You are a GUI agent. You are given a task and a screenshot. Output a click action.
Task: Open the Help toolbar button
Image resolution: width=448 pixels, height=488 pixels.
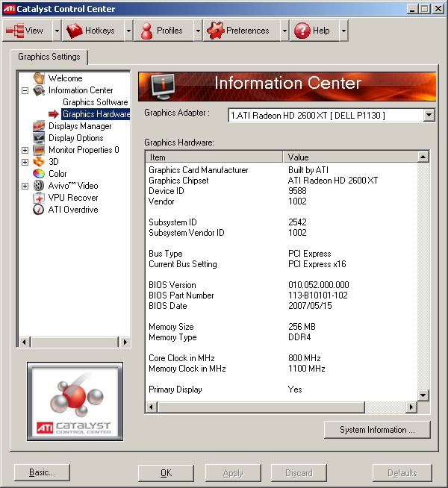(314, 31)
